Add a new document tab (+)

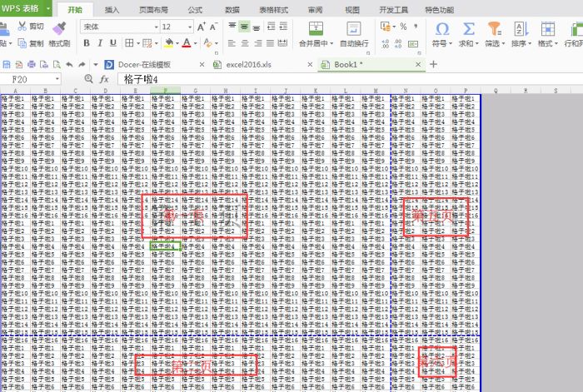click(x=433, y=65)
